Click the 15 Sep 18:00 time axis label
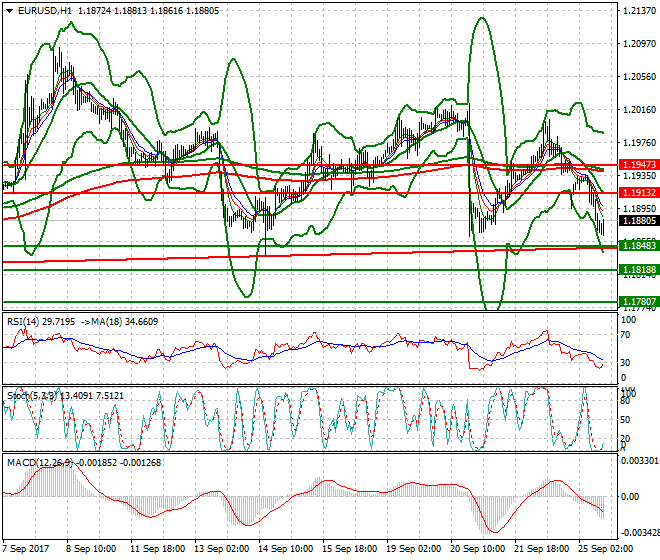This screenshot has height=560, width=660. point(351,549)
